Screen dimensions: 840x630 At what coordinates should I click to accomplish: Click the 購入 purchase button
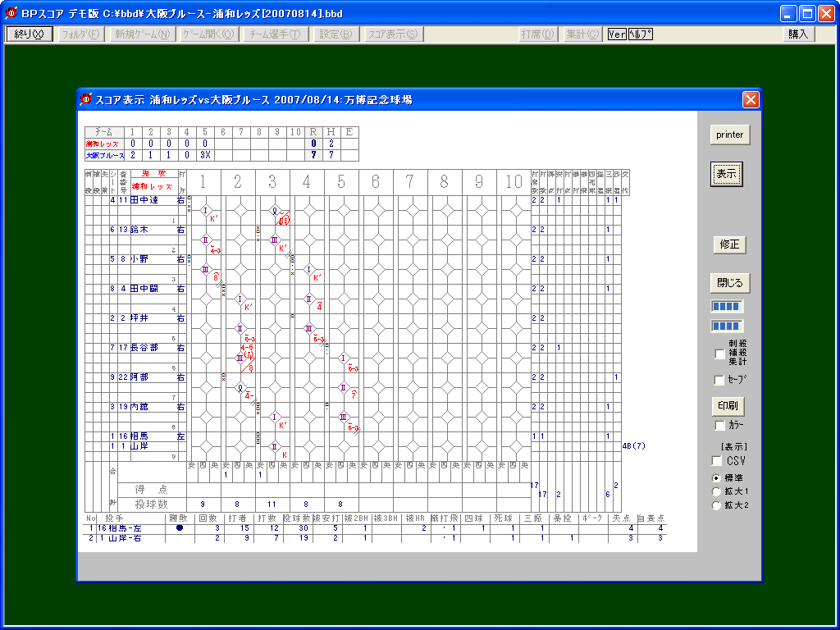tap(798, 34)
